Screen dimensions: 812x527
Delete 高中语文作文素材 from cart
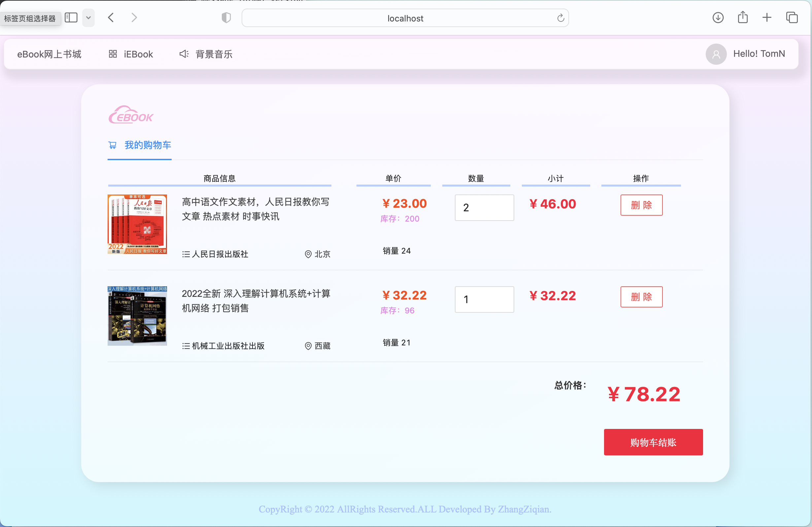[641, 205]
